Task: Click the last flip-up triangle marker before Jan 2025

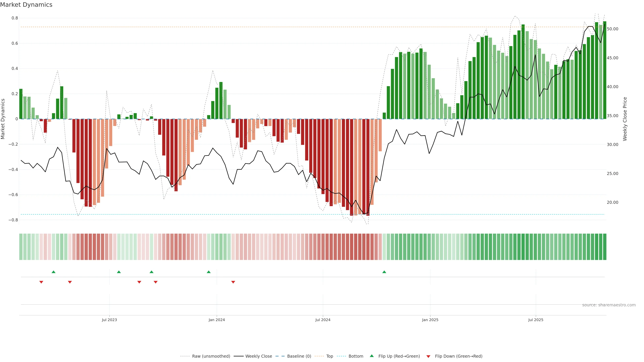Action: pos(384,272)
